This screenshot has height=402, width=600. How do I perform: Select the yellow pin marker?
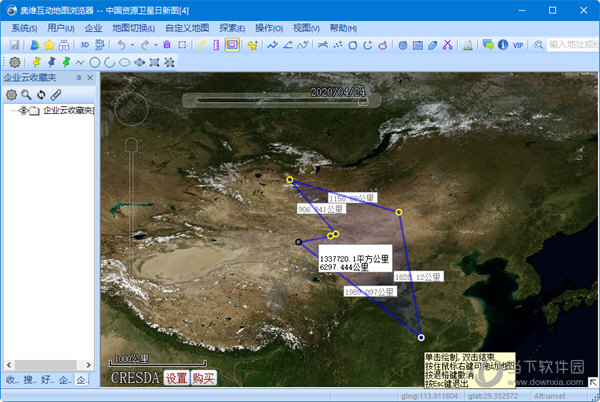click(36, 62)
